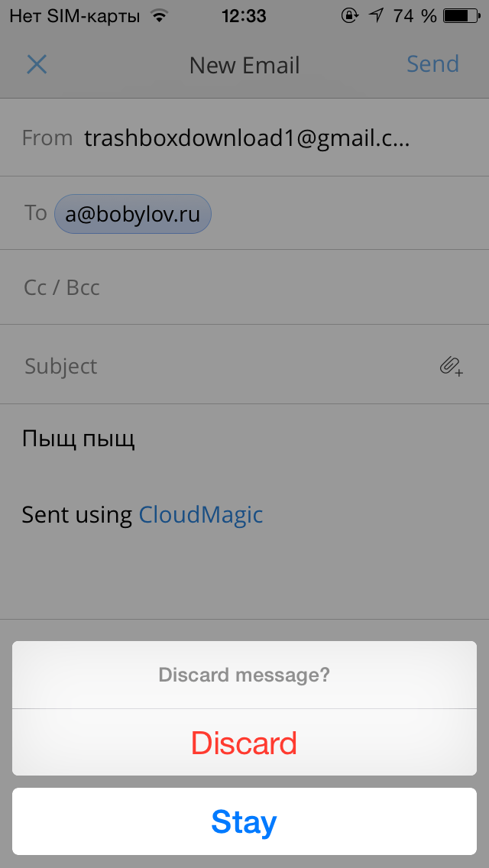Tap the battery indicator icon
This screenshot has height=868, width=489.
click(461, 16)
